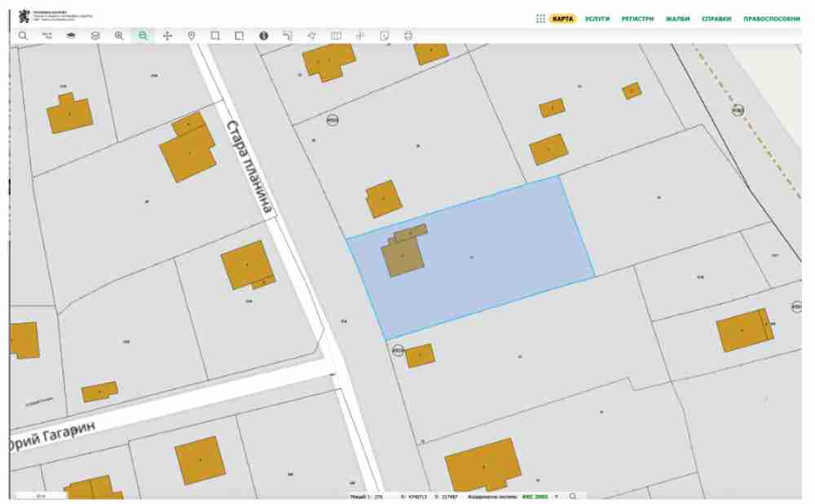The image size is (815, 504).
Task: Open the graduation cap legend icon
Action: tap(71, 36)
